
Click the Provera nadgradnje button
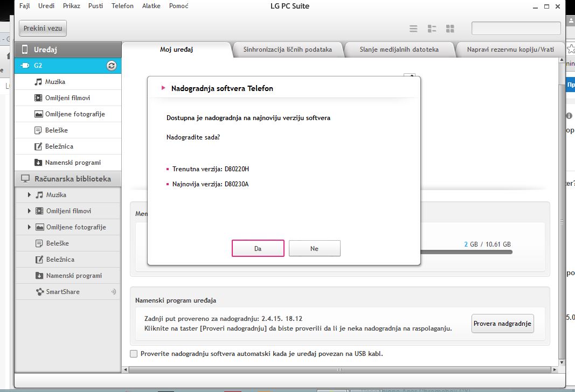pyautogui.click(x=502, y=324)
